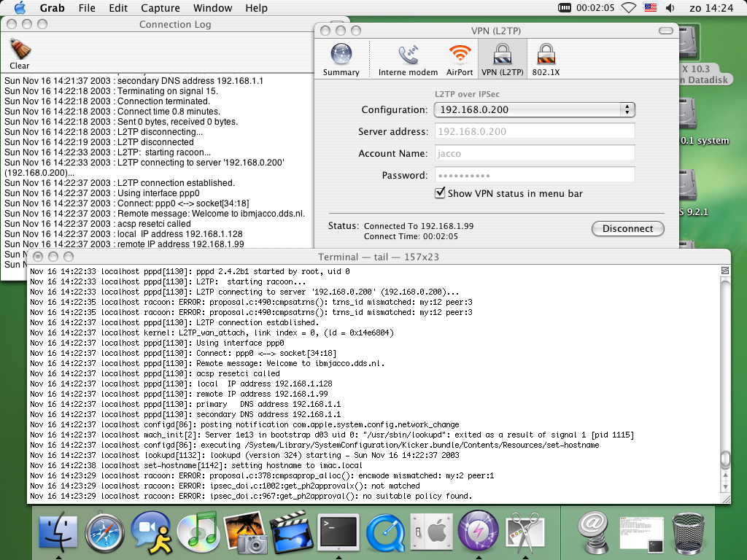
Task: Click the menu bar clock zo 14:24
Action: (711, 7)
